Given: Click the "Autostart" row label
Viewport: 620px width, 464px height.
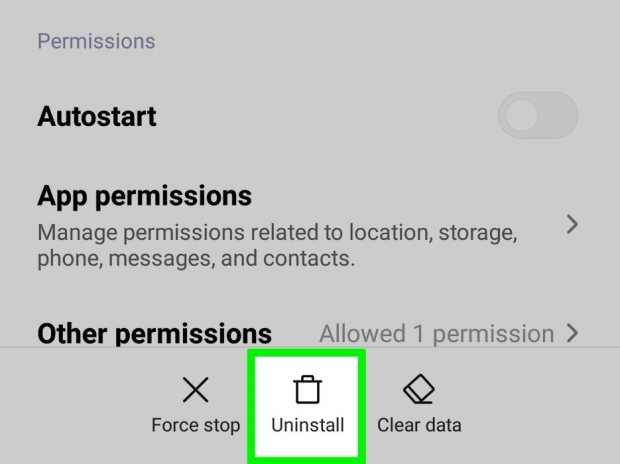Looking at the screenshot, I should [97, 116].
